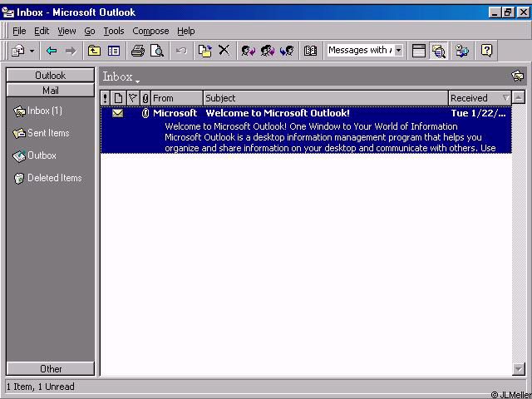The image size is (532, 399).
Task: Toggle the Folder List icon
Action: point(114,51)
